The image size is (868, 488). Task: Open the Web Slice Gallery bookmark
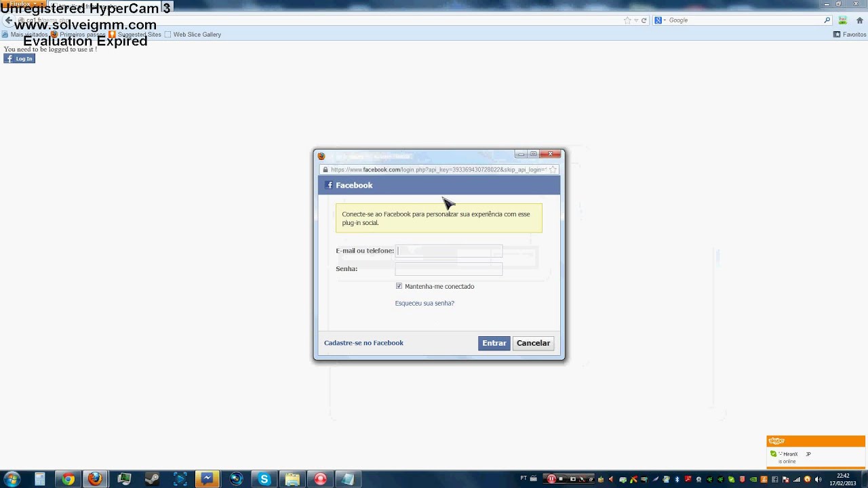click(193, 35)
